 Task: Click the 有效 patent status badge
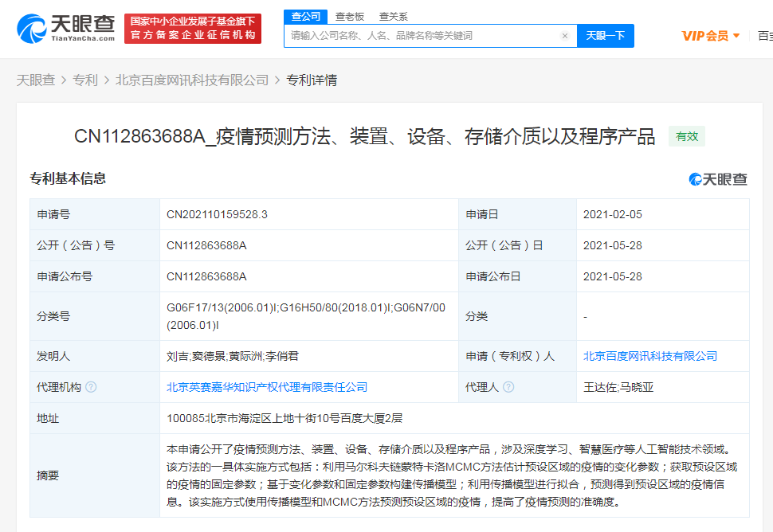686,136
